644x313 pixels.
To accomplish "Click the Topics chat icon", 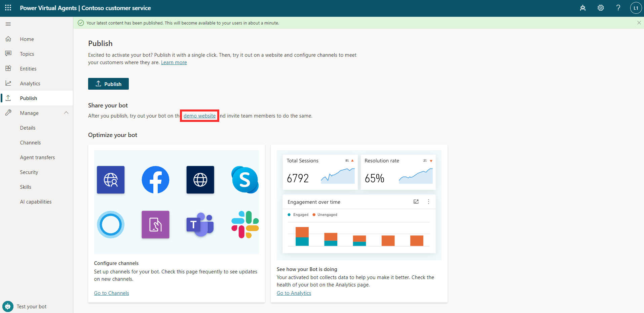I will tap(8, 54).
